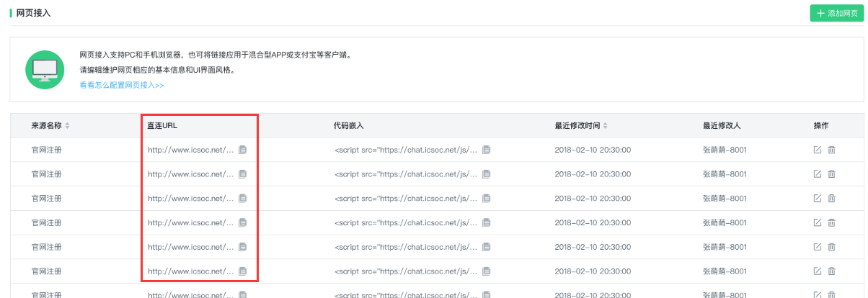Copy the embed script code in the third row
The image size is (868, 298).
487,198
